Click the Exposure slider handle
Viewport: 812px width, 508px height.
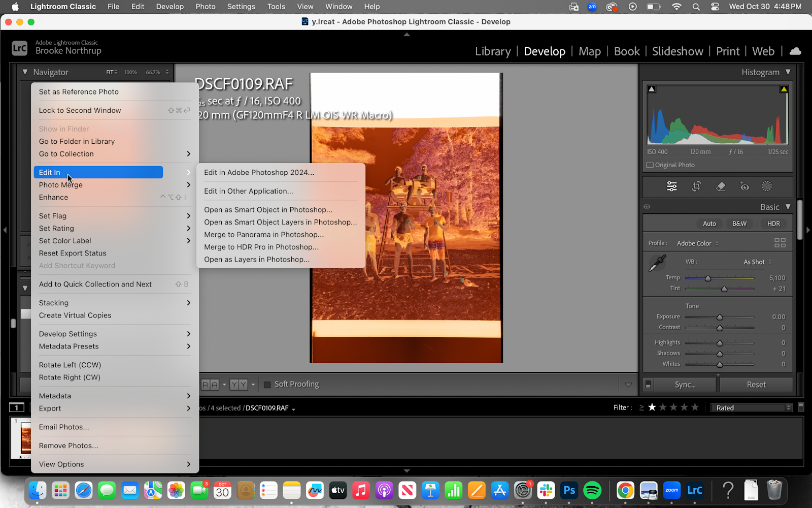click(x=720, y=317)
